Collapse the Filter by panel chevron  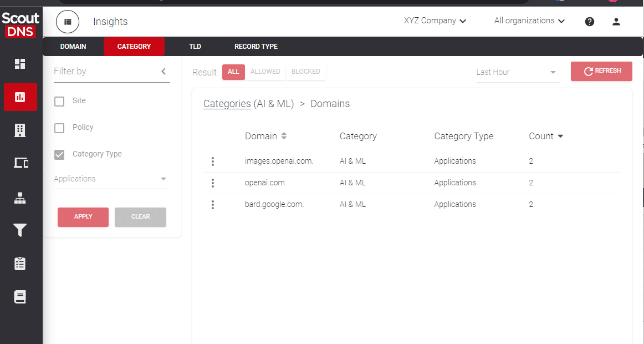(163, 71)
